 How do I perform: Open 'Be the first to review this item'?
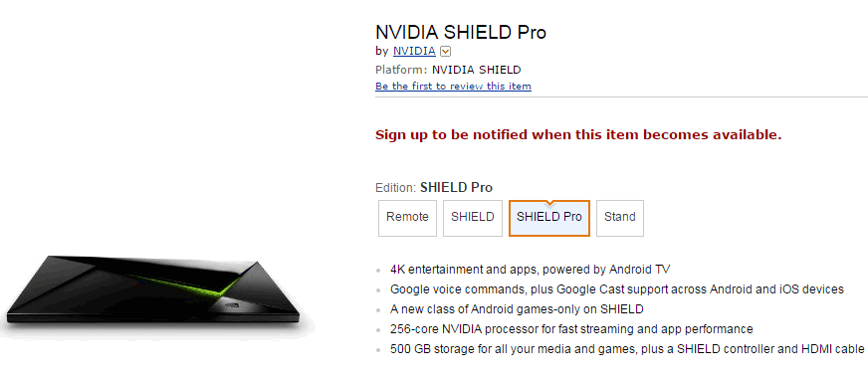(x=453, y=87)
